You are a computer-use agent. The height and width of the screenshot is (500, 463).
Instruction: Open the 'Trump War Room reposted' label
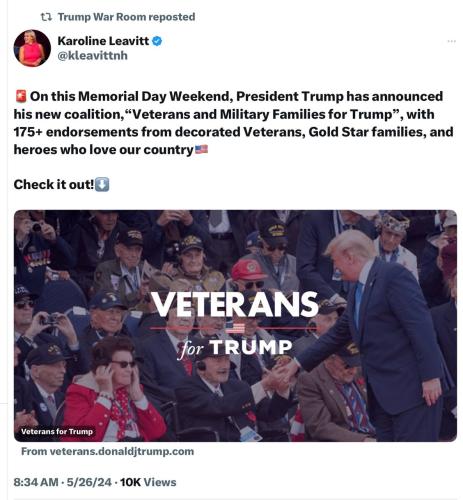tap(126, 17)
